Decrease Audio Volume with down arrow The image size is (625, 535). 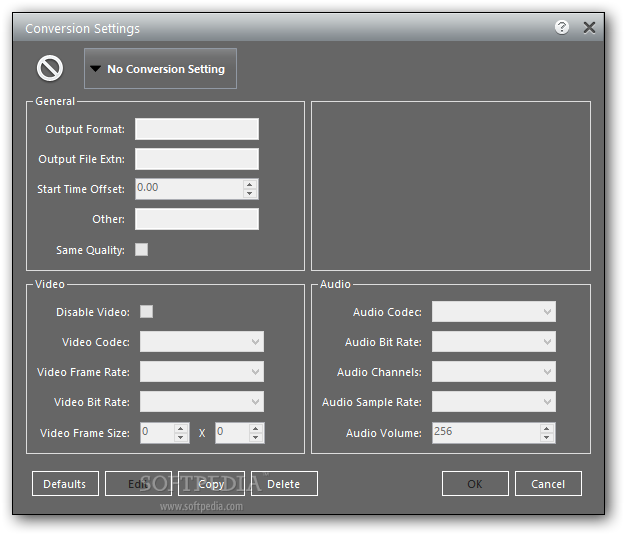pyautogui.click(x=547, y=437)
